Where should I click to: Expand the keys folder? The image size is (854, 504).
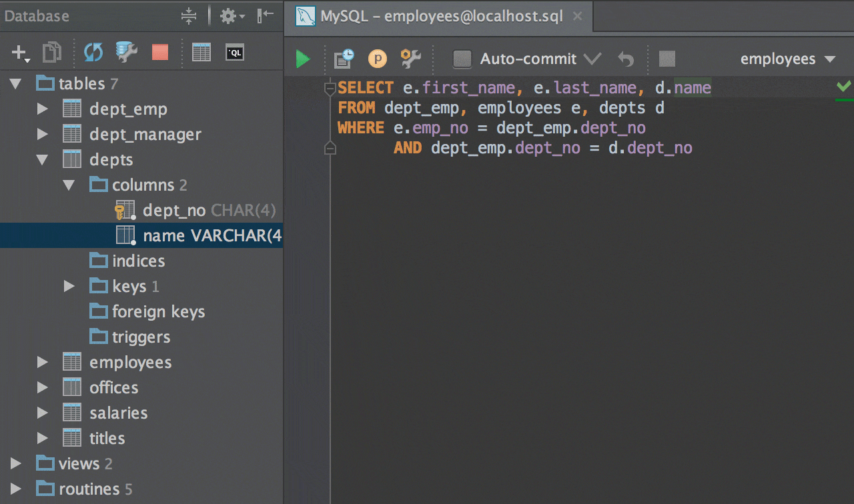coord(68,287)
